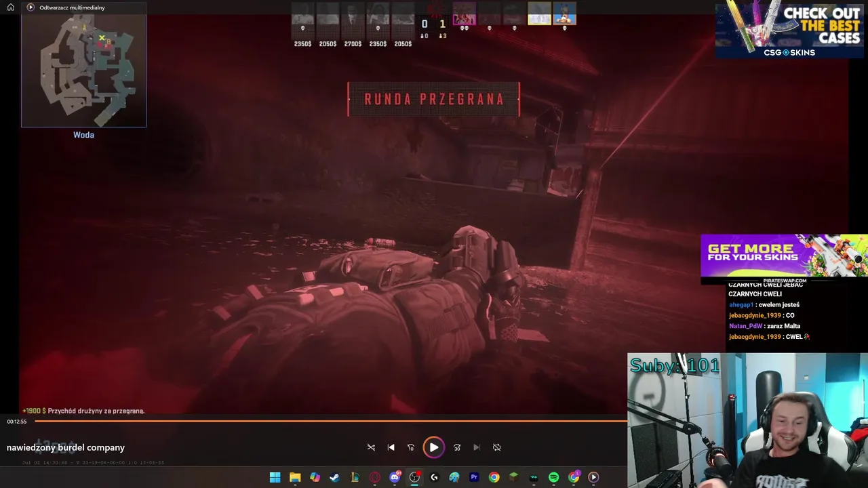Click the minimap thumbnail in the video
This screenshot has height=488, width=868.
coord(83,70)
